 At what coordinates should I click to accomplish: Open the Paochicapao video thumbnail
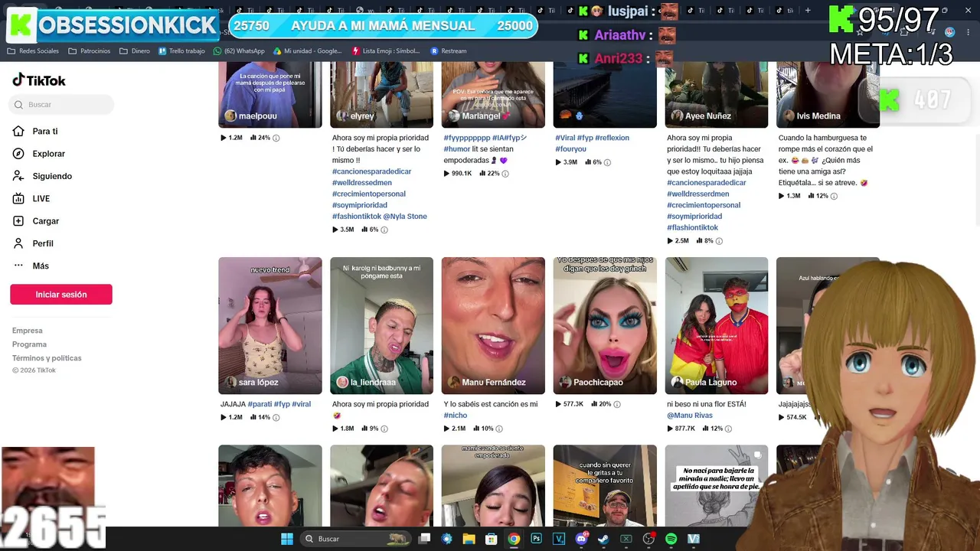[x=605, y=325]
